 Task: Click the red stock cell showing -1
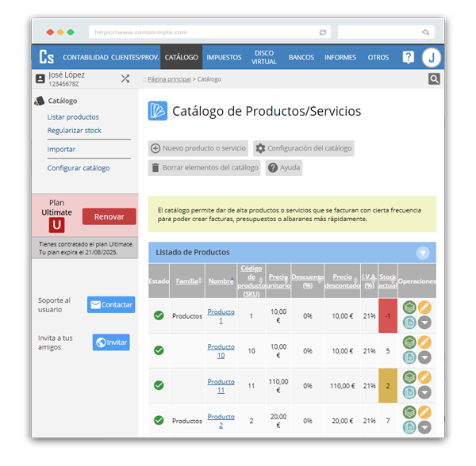388,315
